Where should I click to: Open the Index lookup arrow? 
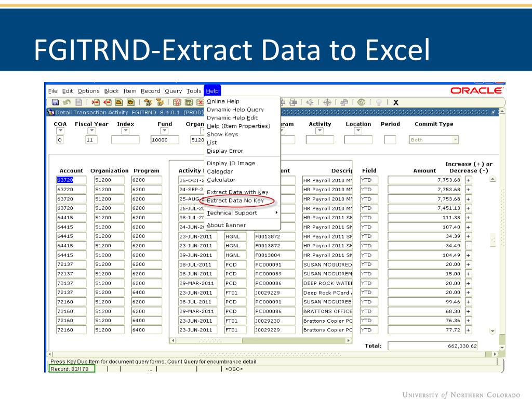[x=126, y=130]
